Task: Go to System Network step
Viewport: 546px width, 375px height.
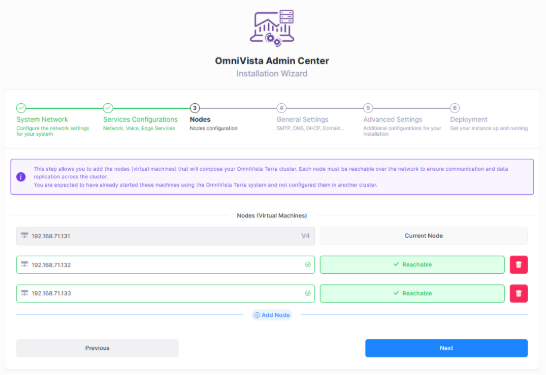Action: (42, 119)
